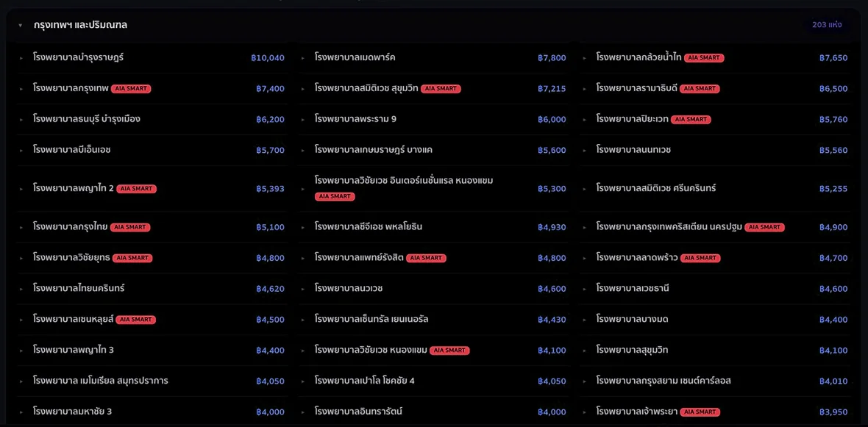The image size is (868, 427).
Task: Click the ฿4,010 price value
Action: coord(833,381)
